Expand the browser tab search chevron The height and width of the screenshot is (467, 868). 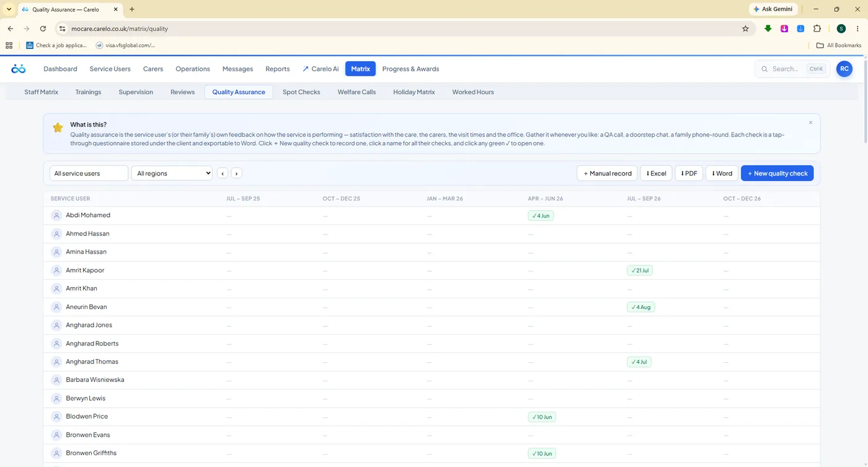tap(9, 9)
